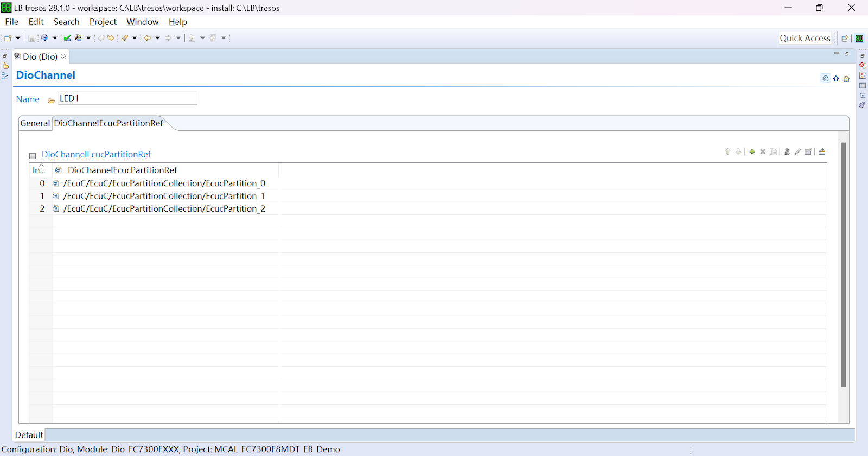Select the DioChannelEcucPartitionRef tab

click(108, 123)
